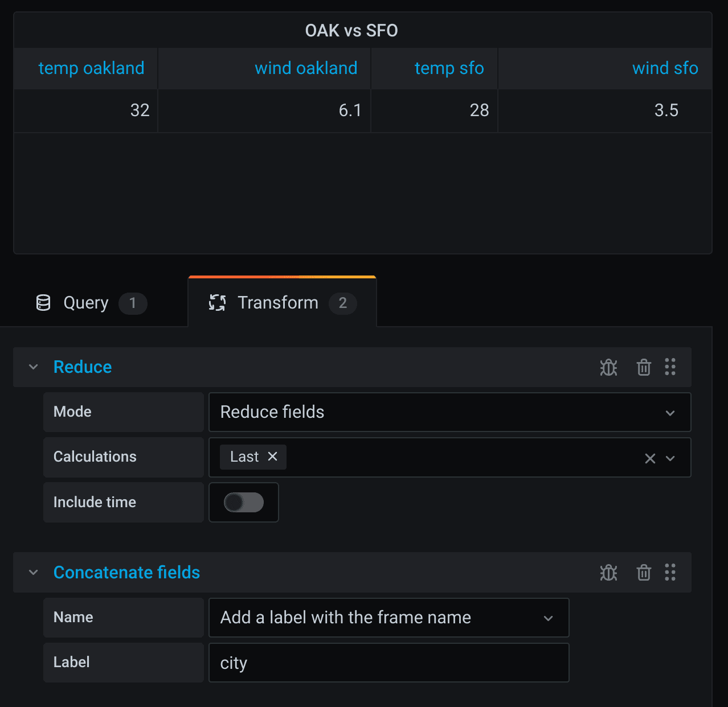The width and height of the screenshot is (728, 707).
Task: Open debug for Concatenate fields transformation
Action: click(608, 573)
